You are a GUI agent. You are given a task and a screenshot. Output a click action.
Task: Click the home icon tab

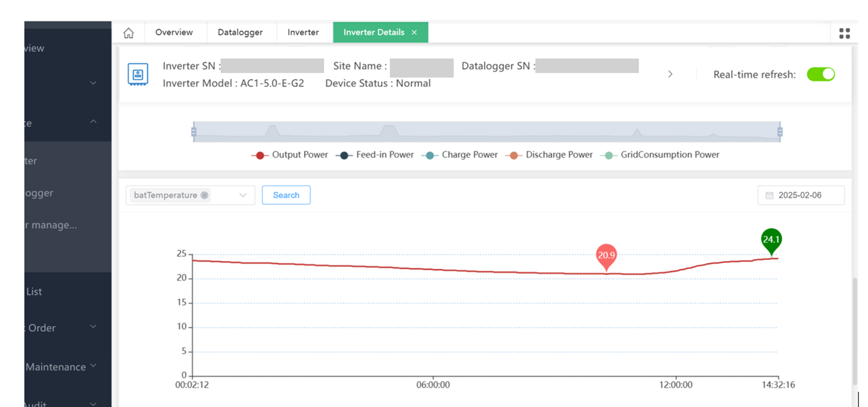[128, 32]
